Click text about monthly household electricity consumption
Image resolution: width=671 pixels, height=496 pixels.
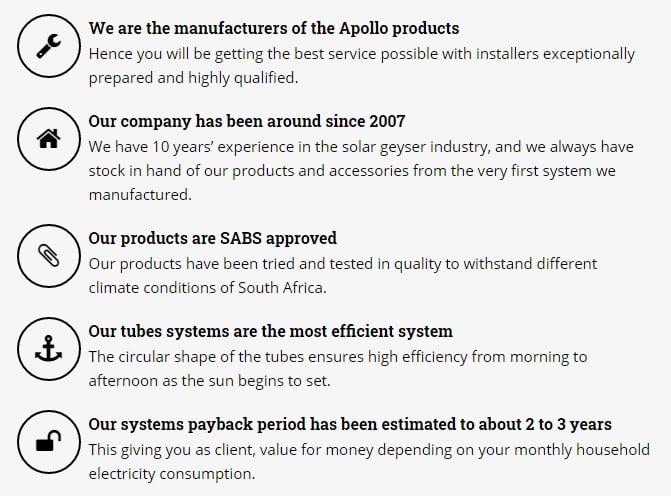point(369,462)
